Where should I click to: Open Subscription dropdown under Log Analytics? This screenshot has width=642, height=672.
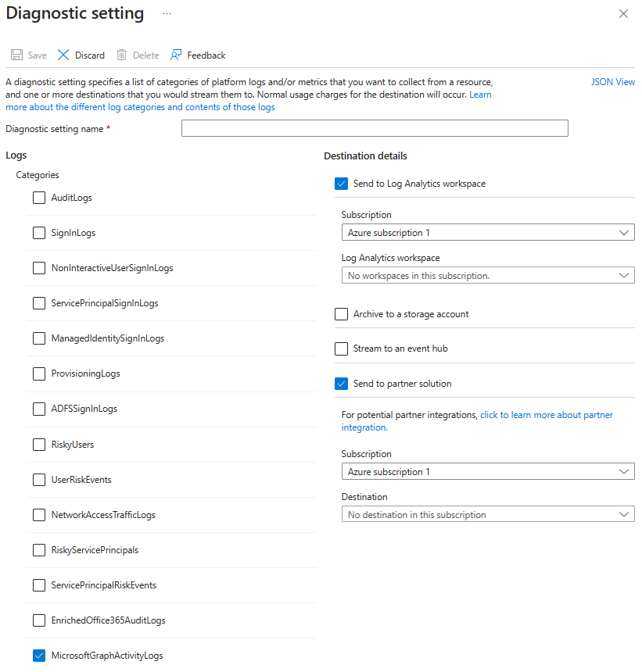click(487, 232)
